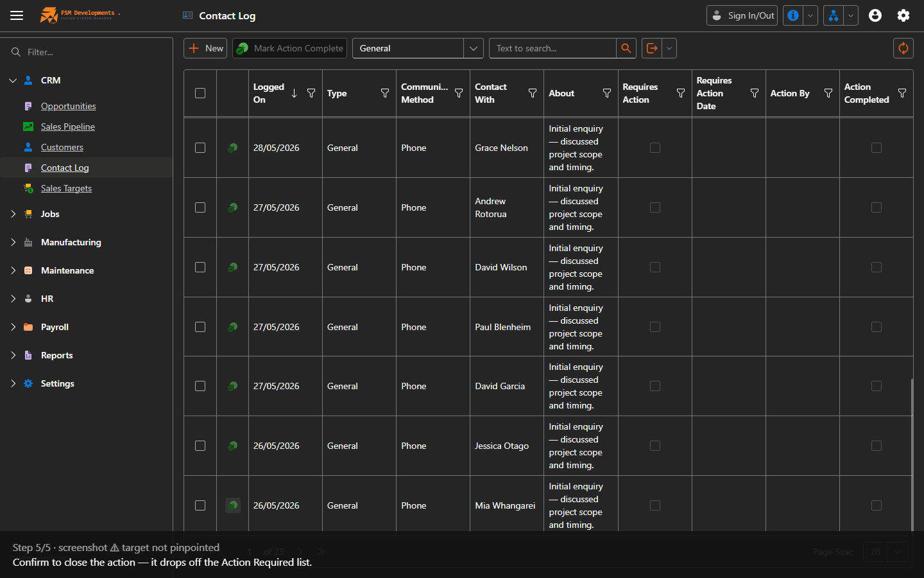Click the orange refresh icon
The image size is (924, 578).
coord(903,48)
